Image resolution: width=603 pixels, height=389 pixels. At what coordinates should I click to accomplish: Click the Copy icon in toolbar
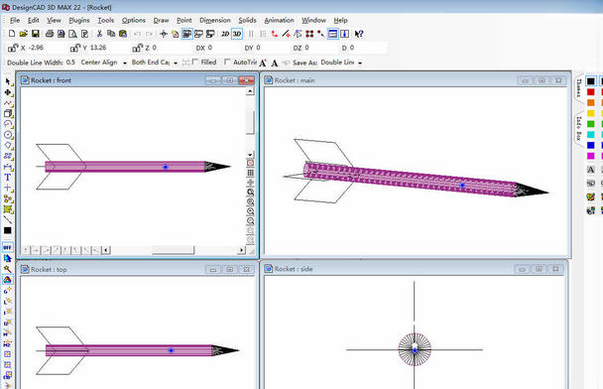pos(111,34)
